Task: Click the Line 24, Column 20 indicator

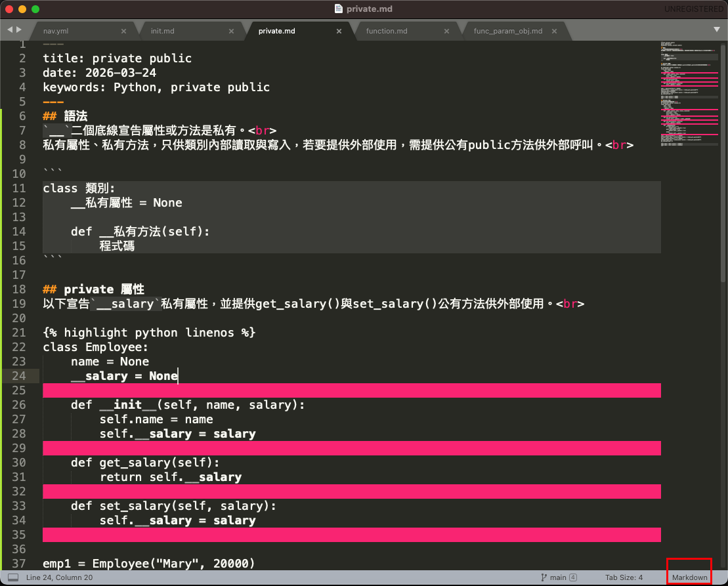Action: coord(60,577)
